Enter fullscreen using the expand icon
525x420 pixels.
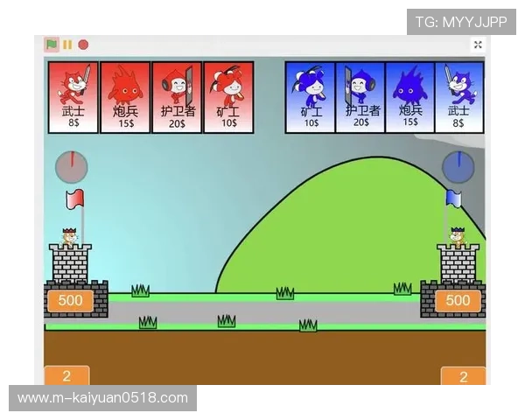478,45
